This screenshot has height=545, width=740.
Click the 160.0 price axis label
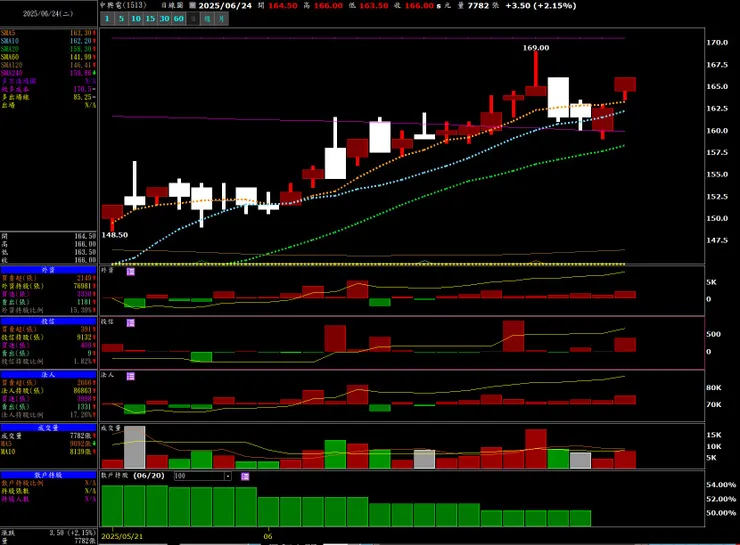tap(717, 131)
